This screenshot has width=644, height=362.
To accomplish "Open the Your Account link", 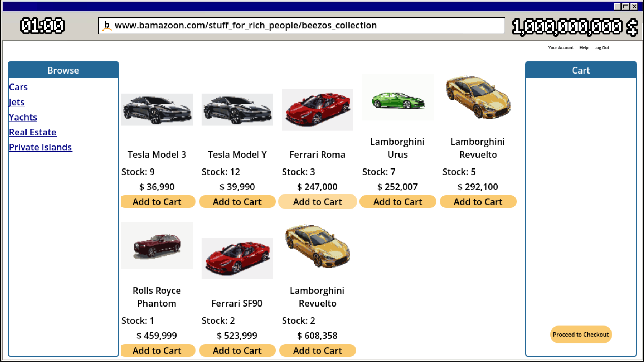I will coord(561,48).
